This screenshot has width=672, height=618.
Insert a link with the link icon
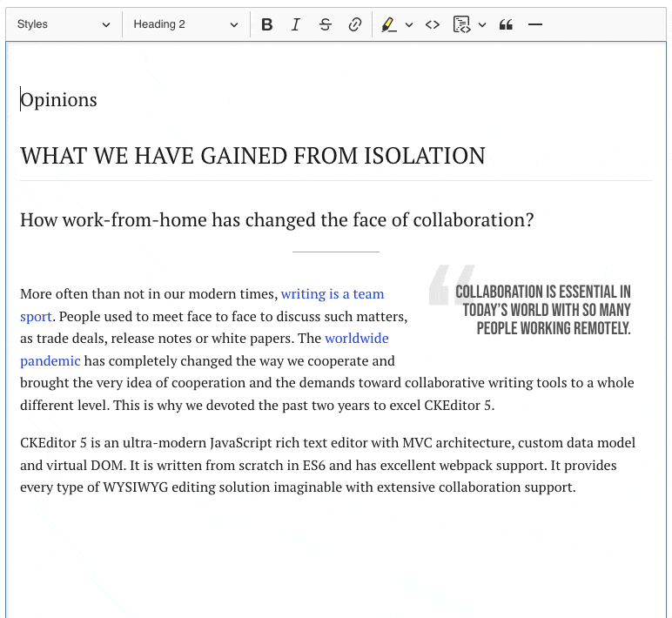click(x=354, y=24)
